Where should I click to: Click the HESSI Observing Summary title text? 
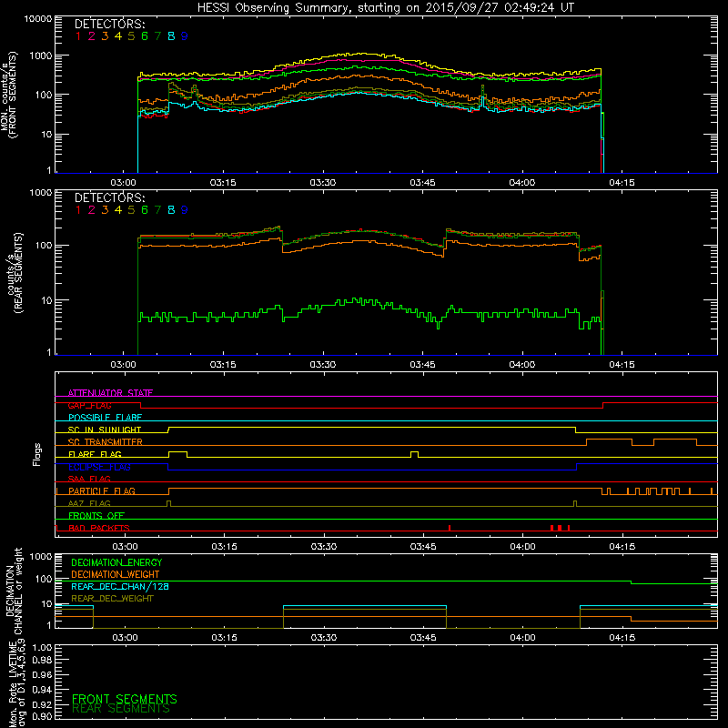point(385,8)
